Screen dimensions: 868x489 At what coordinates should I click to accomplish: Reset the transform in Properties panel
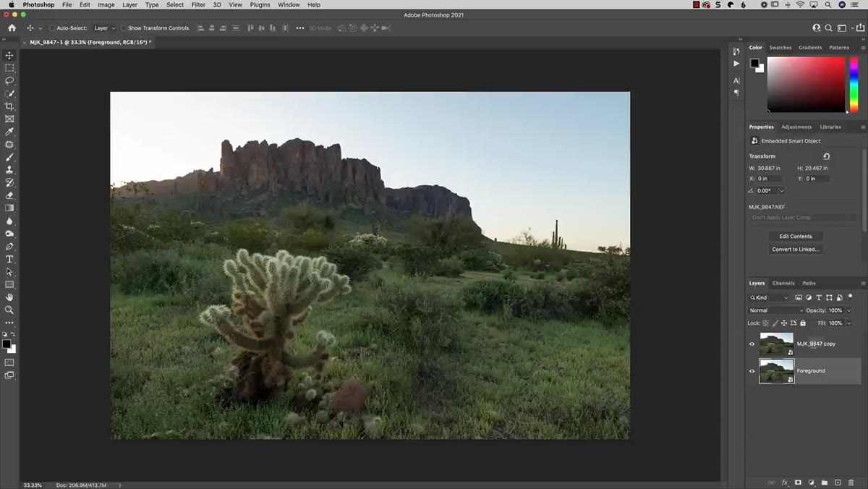pyautogui.click(x=826, y=156)
